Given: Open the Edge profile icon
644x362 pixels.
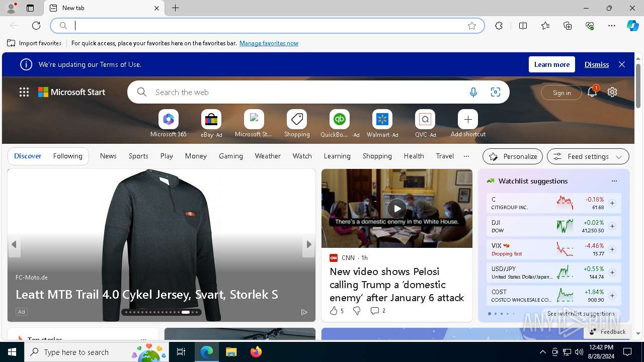Looking at the screenshot, I should coord(11,8).
